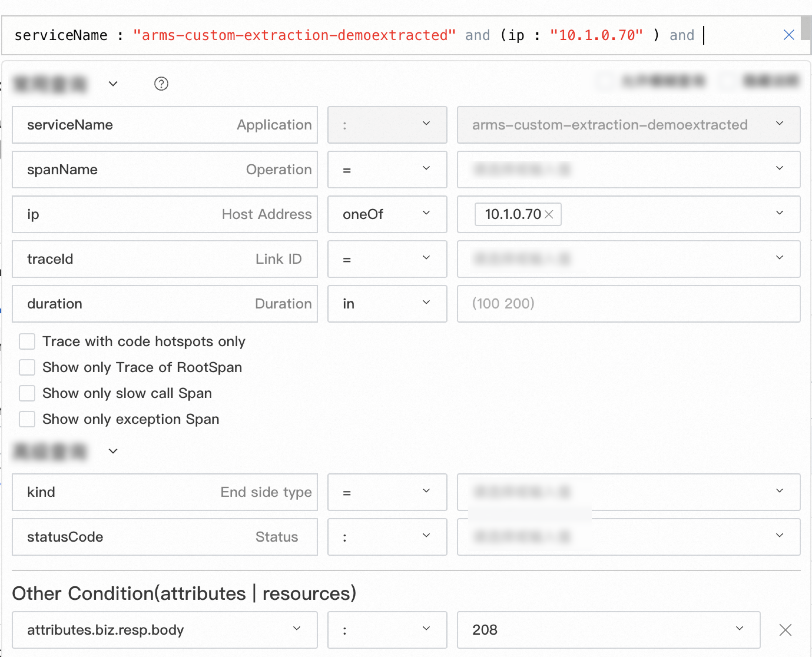This screenshot has height=657, width=812.
Task: Enable Trace with code hotspots only
Action: (x=27, y=341)
